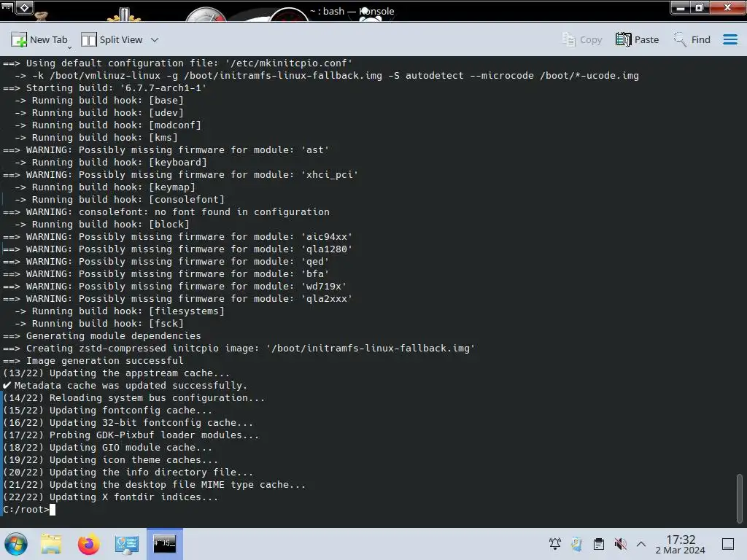Launch Firefox from the taskbar
Screen dimensions: 747x560
point(88,544)
